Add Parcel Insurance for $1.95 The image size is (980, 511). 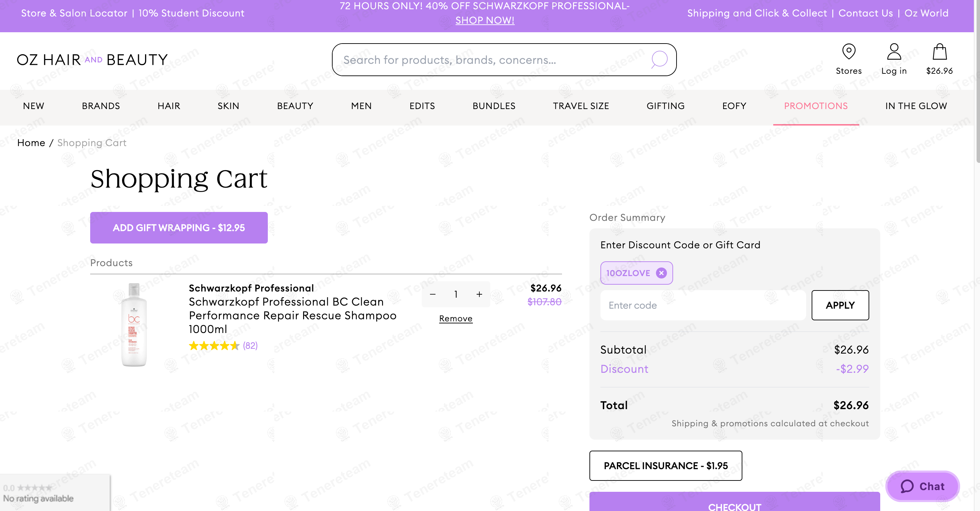[665, 465]
